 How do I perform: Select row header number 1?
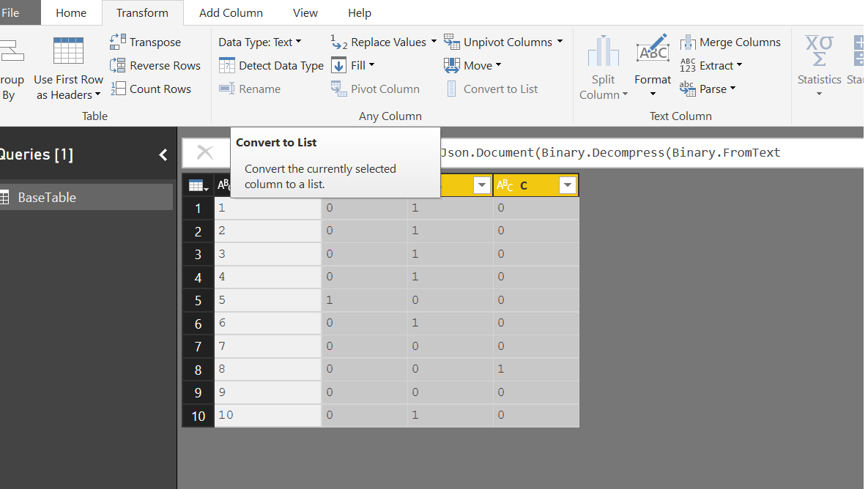coord(199,209)
